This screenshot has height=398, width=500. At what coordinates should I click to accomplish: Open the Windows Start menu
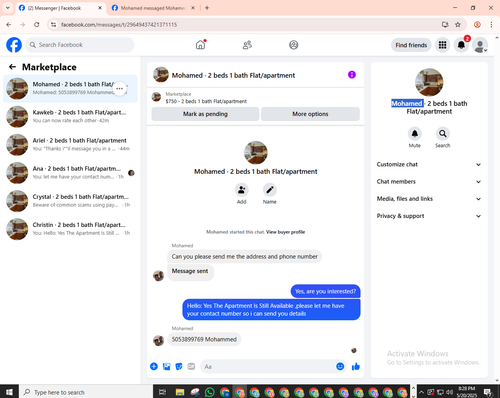(x=9, y=392)
